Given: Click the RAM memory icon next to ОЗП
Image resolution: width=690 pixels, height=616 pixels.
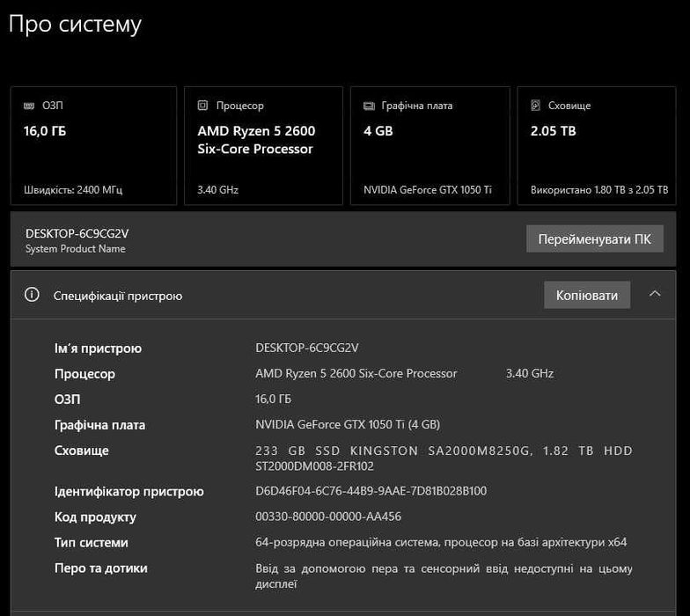Looking at the screenshot, I should (29, 106).
